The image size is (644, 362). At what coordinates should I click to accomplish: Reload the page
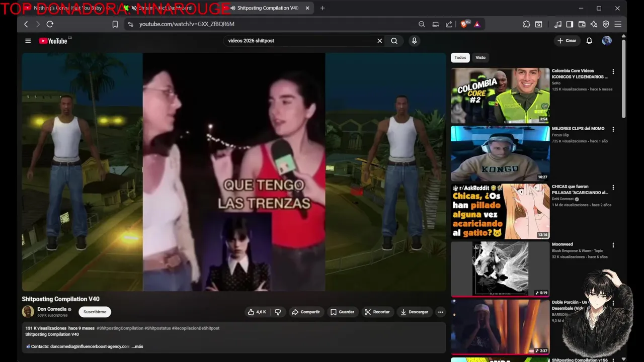tap(50, 24)
